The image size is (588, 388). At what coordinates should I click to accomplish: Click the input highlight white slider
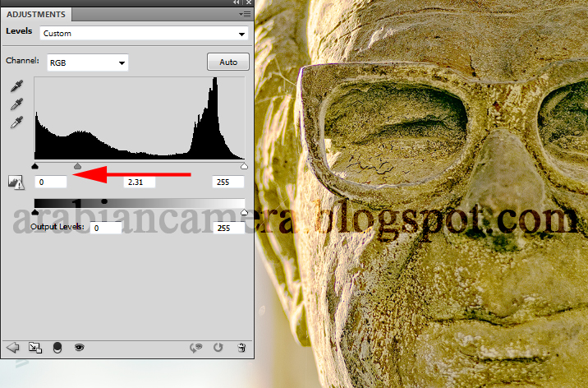244,166
